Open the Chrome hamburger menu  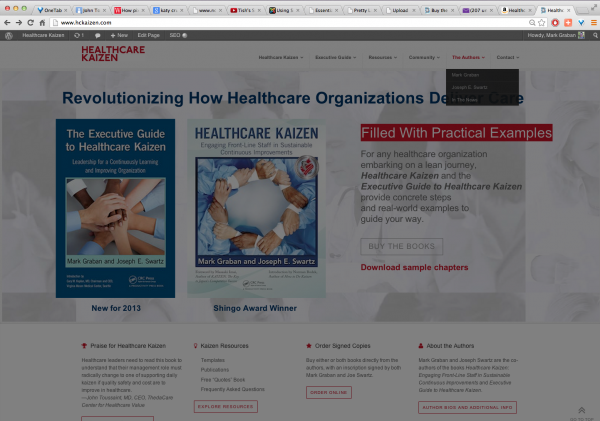click(594, 23)
